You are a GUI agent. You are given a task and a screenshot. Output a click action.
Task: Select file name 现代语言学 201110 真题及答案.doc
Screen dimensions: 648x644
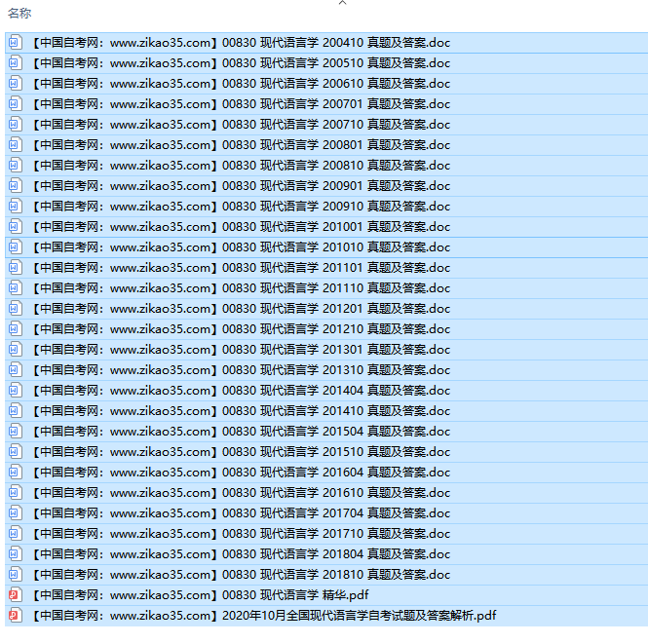pyautogui.click(x=355, y=288)
